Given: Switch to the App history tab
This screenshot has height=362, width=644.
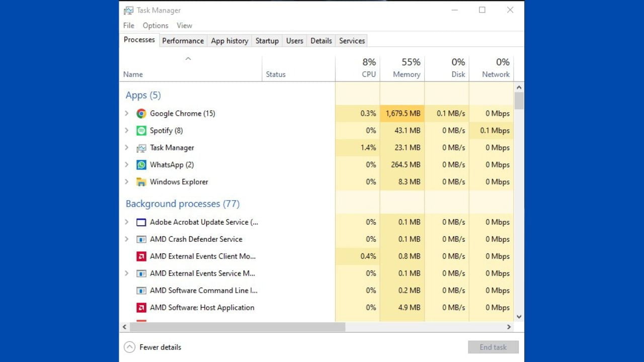Looking at the screenshot, I should pos(229,41).
